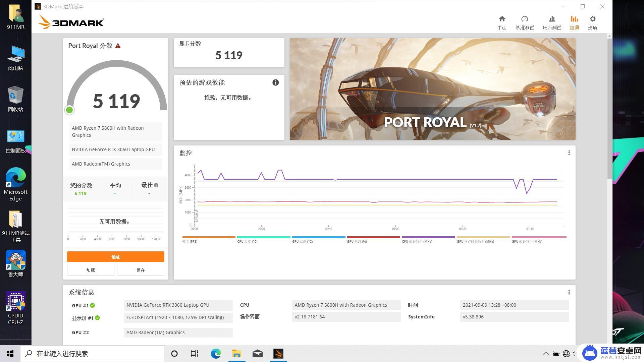Toggle the GPU 负载 (%) legend series

pos(373,239)
